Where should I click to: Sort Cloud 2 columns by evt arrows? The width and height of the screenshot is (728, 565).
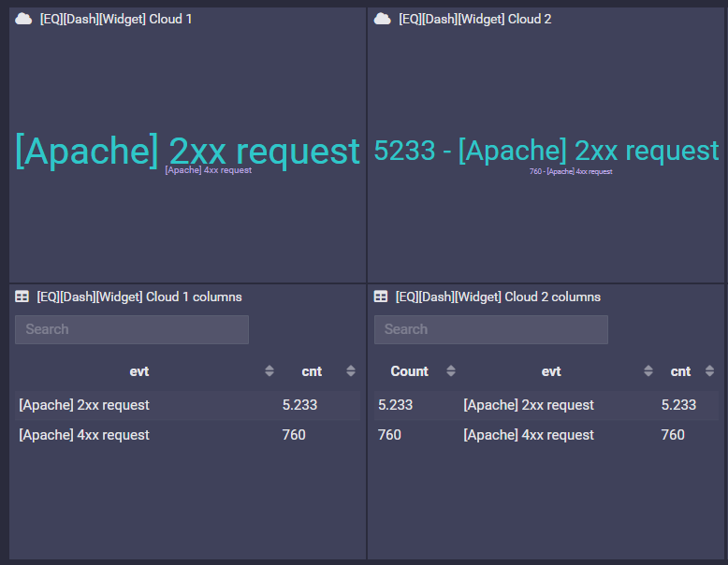tap(648, 371)
